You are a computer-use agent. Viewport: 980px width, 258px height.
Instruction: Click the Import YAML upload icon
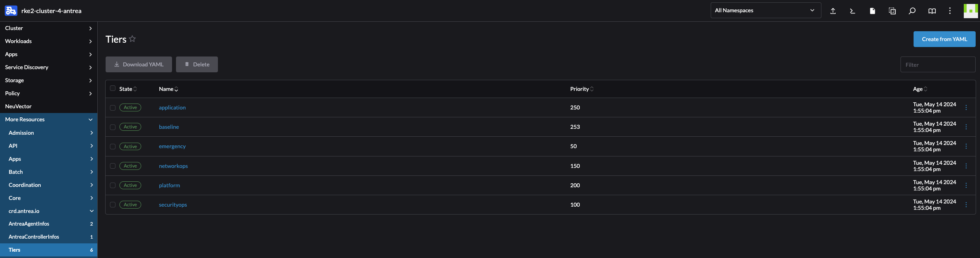[x=833, y=11]
